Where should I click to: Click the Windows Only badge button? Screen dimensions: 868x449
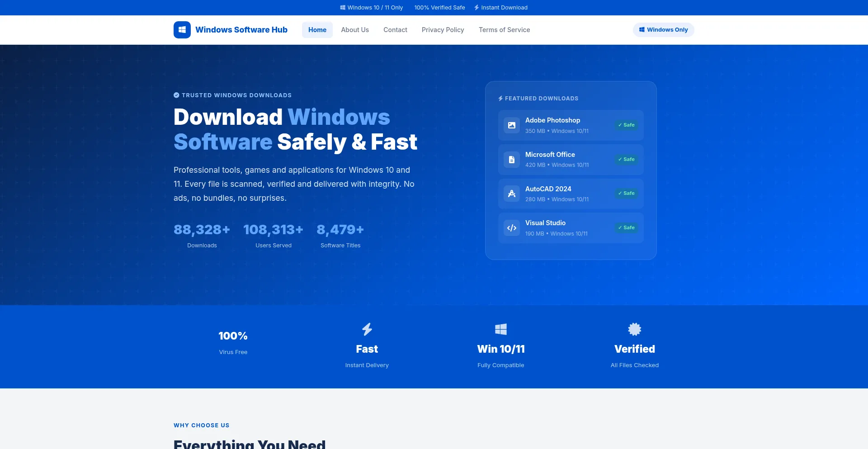point(664,30)
